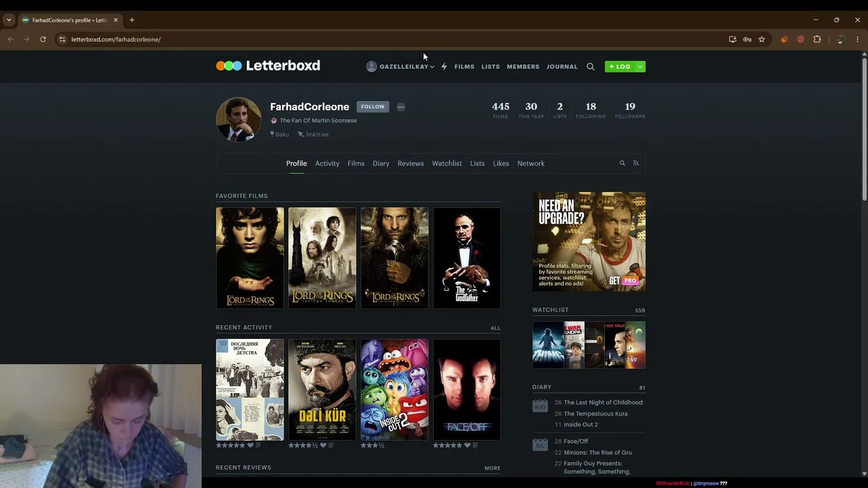The image size is (868, 488).
Task: Click the like heart under Dəli Kür
Action: (323, 445)
